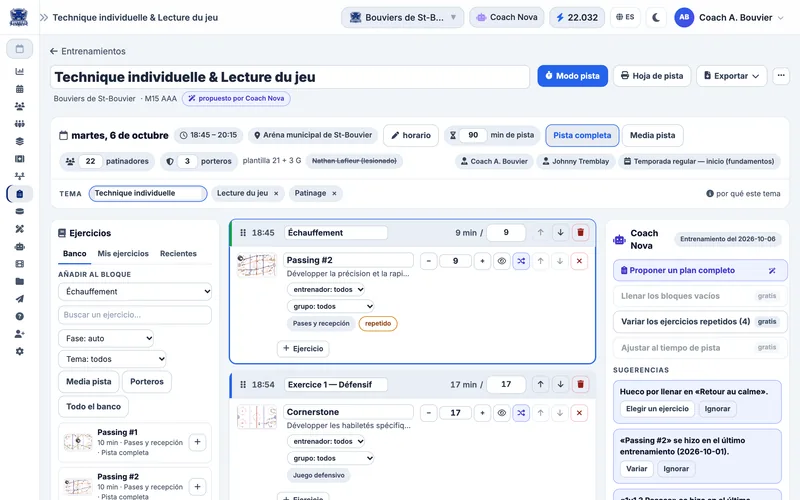Go back to Entrenamientos
The width and height of the screenshot is (800, 500).
88,51
